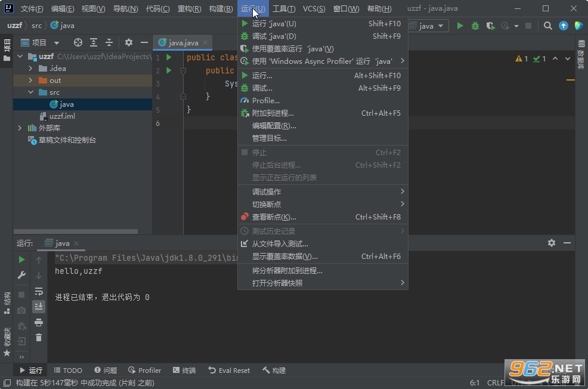588x389 pixels.
Task: Click wrench icon in Run tool window
Action: 21,275
